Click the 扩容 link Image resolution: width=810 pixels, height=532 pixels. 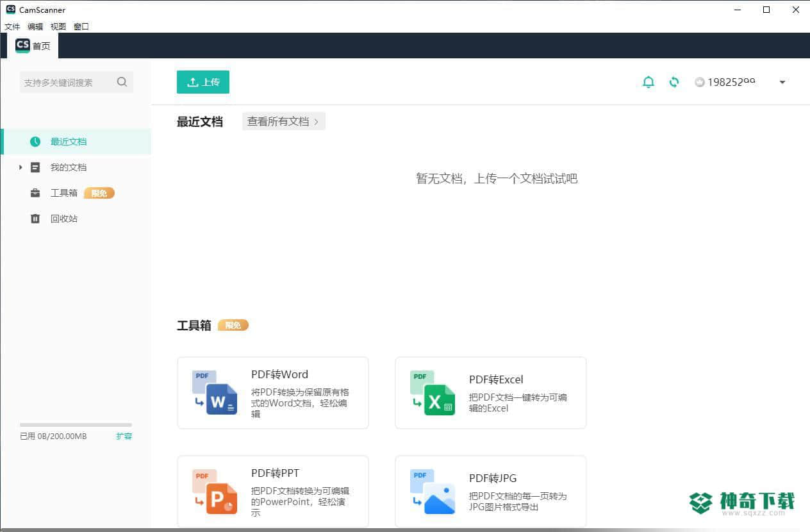(124, 436)
